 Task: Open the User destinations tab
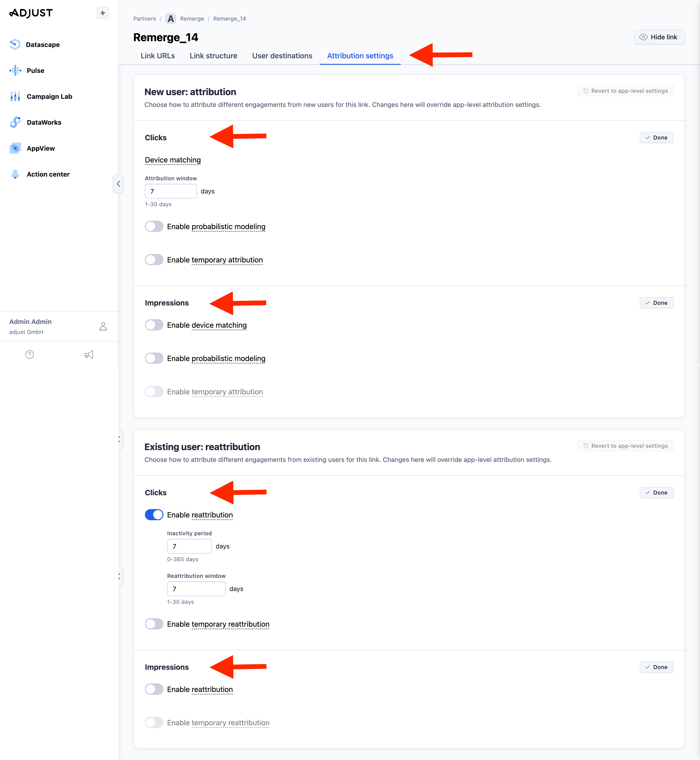(282, 56)
